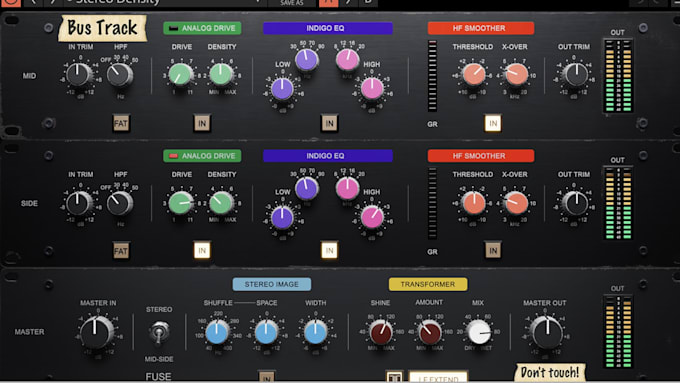
Task: Click the Side THRESHOLD orange knob
Action: (474, 203)
